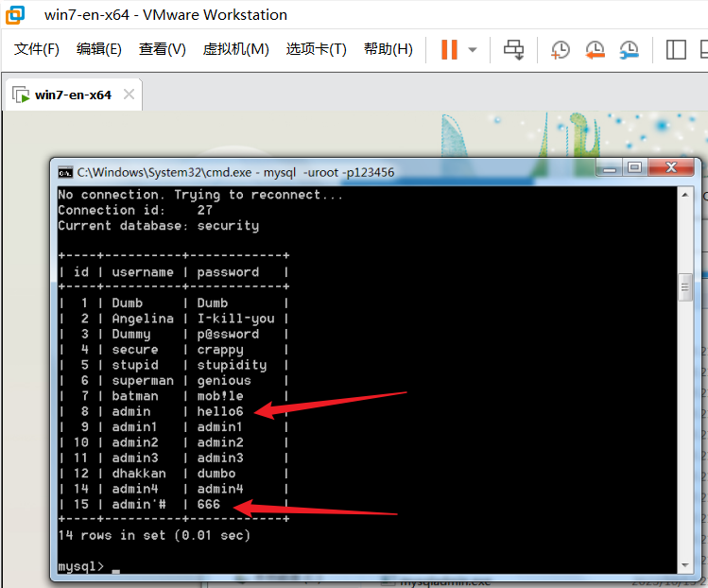Toggle the sidebar library view icon
The width and height of the screenshot is (708, 588).
tap(675, 49)
